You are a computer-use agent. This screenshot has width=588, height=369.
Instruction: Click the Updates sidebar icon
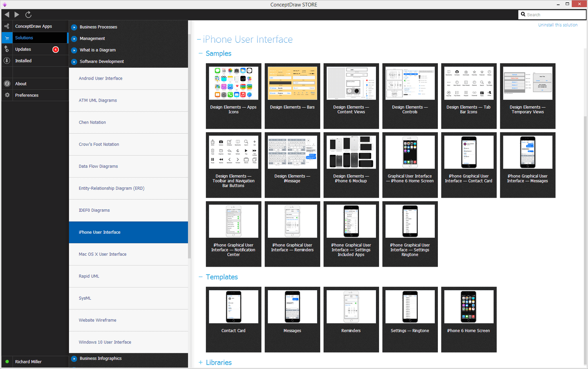pos(7,49)
